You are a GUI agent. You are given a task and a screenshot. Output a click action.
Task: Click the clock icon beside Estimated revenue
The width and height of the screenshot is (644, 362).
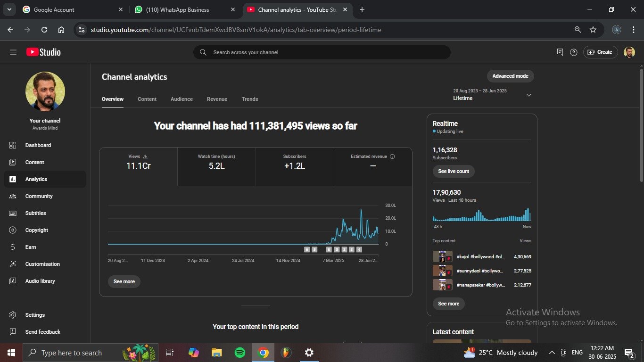tap(392, 156)
